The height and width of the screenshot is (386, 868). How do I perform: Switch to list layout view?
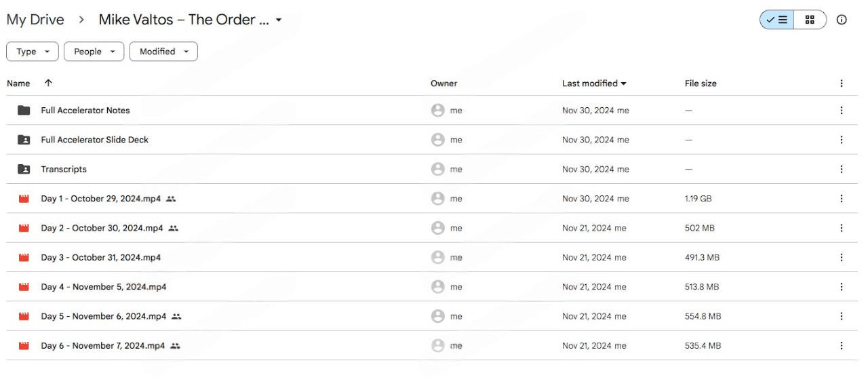point(776,20)
